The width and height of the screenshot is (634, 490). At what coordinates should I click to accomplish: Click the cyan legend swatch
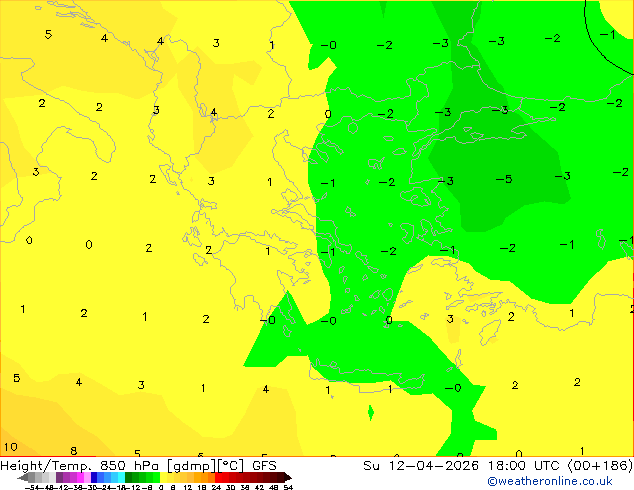(121, 477)
